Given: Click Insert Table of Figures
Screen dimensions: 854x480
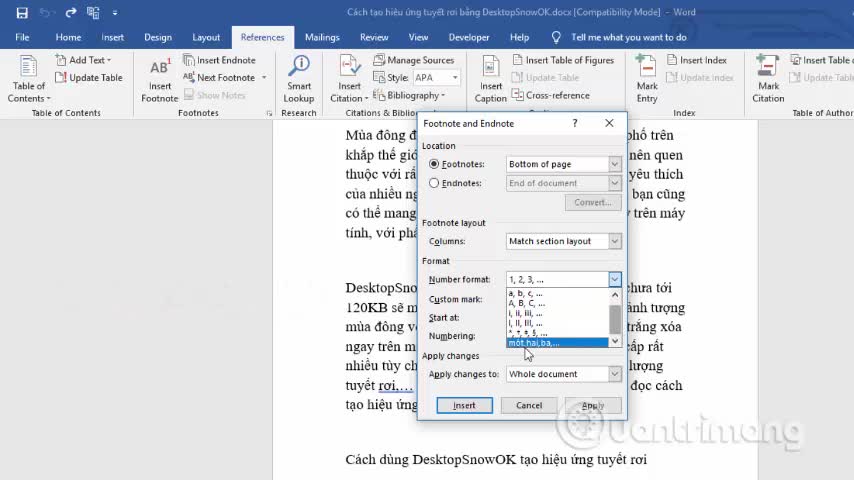Looking at the screenshot, I should 563,60.
